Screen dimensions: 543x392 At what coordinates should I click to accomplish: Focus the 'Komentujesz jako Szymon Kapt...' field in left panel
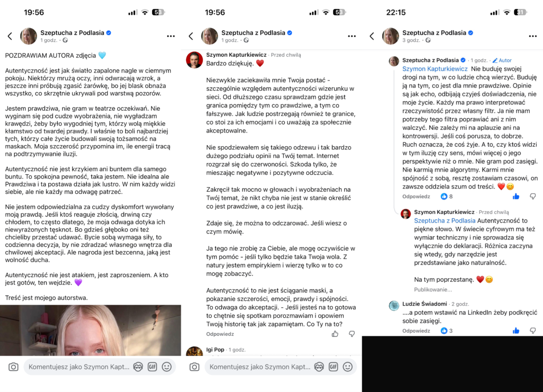click(79, 367)
